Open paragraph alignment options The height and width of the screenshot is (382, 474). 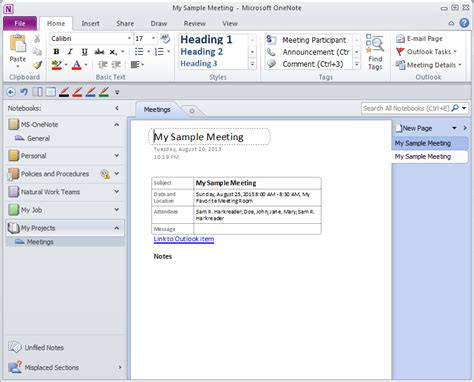137,65
